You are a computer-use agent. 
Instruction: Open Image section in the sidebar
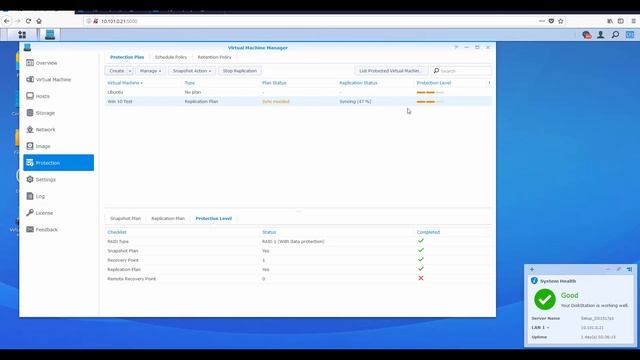coord(58,146)
